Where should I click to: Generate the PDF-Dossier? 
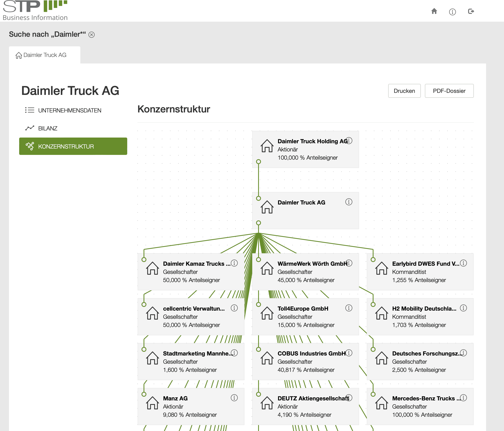(x=449, y=91)
